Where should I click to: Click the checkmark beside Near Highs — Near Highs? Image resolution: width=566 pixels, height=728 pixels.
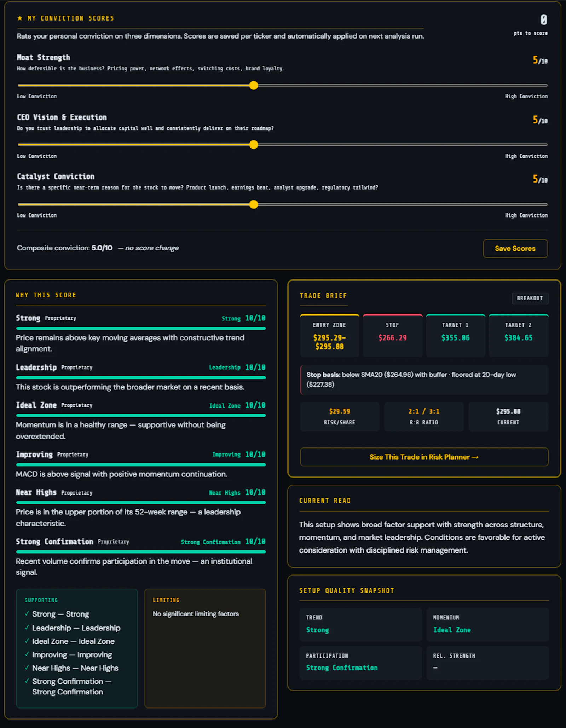pyautogui.click(x=27, y=668)
